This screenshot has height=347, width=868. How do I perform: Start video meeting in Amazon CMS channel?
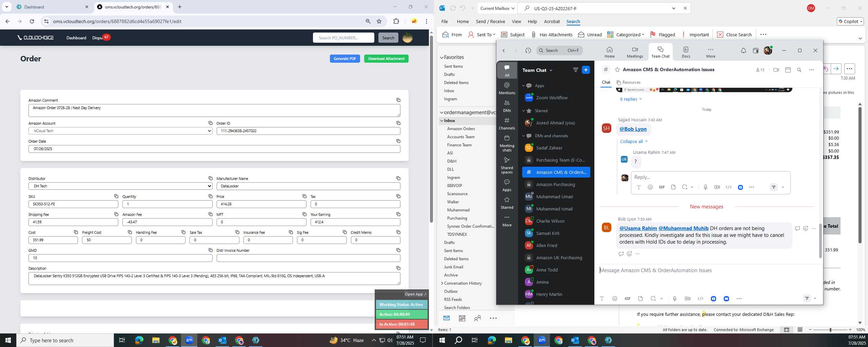click(x=776, y=70)
